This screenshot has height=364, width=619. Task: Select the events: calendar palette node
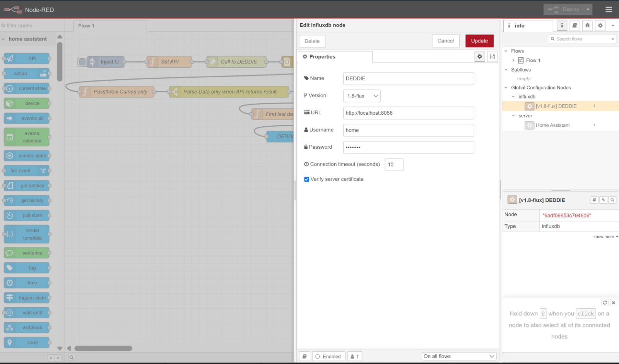tap(27, 137)
